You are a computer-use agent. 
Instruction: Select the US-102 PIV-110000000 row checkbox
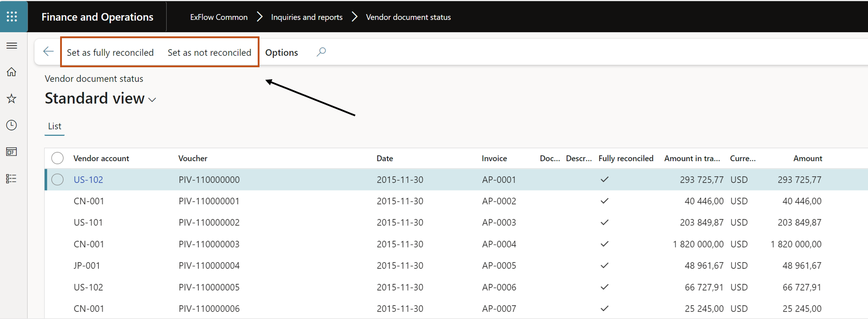point(58,179)
